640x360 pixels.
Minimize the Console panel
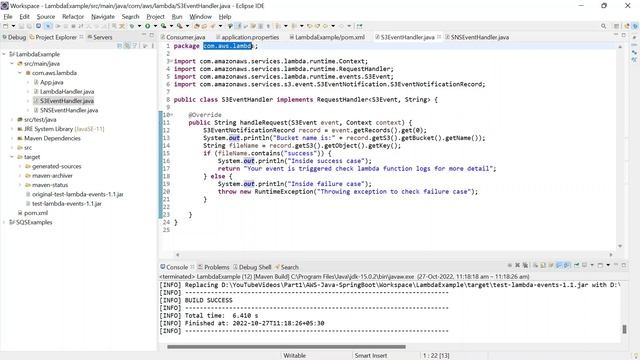coord(616,264)
